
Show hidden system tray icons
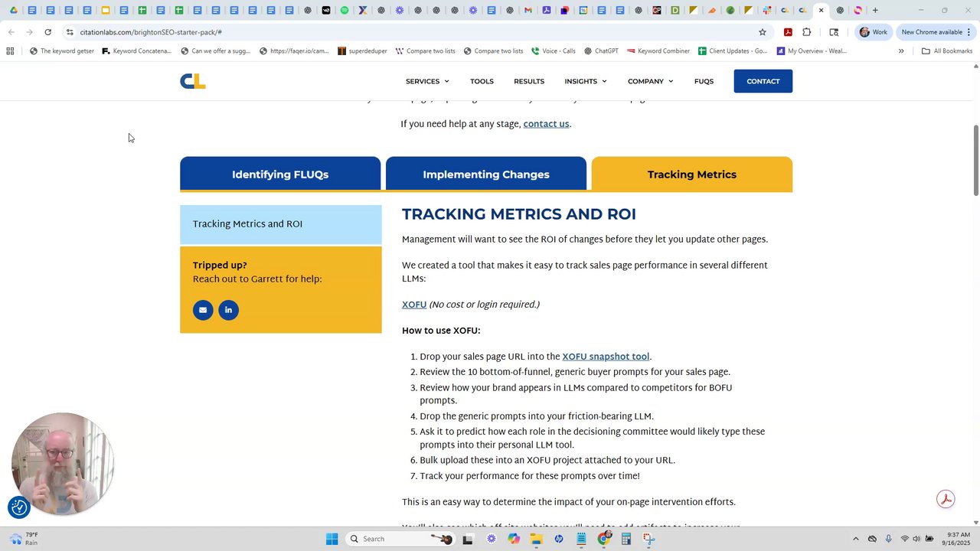pos(856,539)
